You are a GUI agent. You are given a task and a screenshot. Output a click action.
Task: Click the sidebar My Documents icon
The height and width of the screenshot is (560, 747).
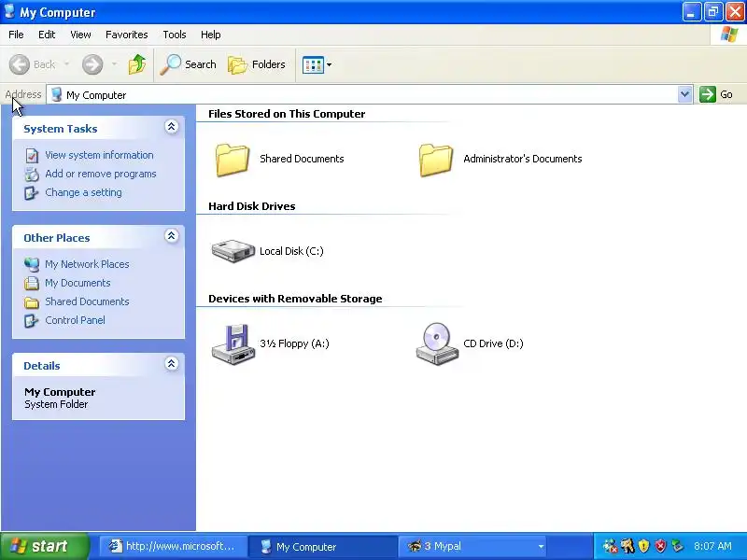click(x=32, y=284)
